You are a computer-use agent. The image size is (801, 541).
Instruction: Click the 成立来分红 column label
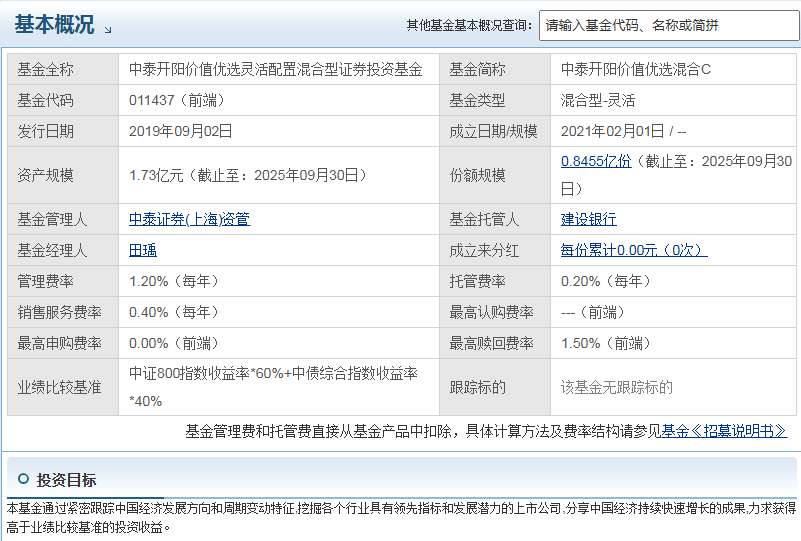484,250
